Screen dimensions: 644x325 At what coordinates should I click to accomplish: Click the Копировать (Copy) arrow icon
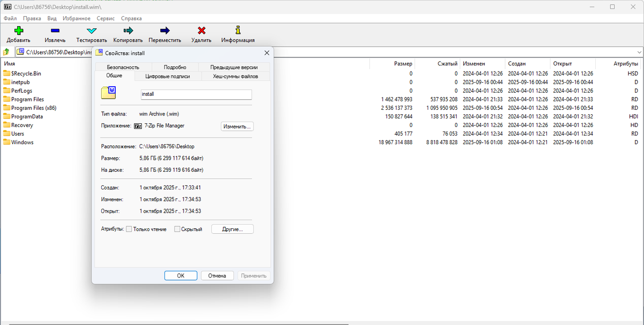[x=128, y=31]
